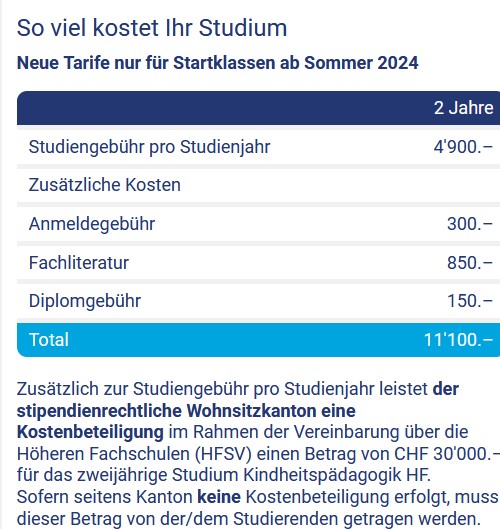
Task: Click the bold word 'Kostenbeteiligung'
Action: 90,432
